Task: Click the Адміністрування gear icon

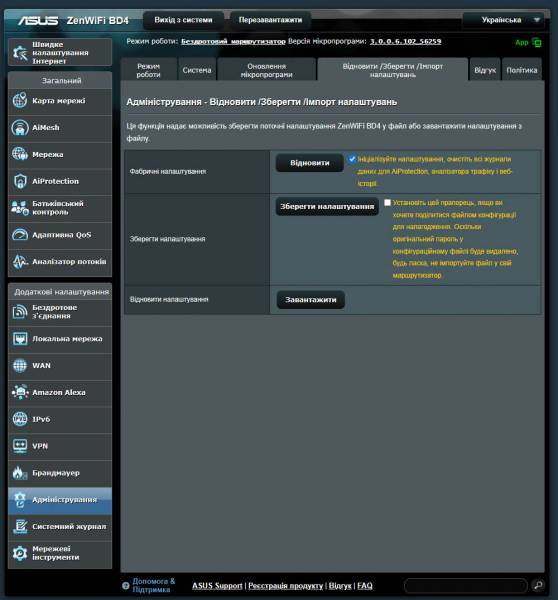Action: (20, 500)
